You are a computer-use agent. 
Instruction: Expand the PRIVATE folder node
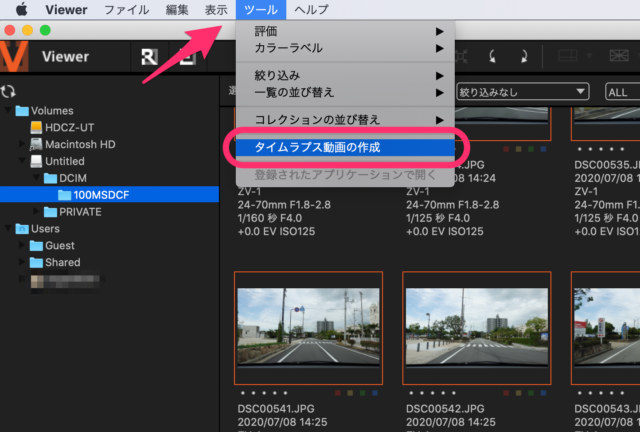coord(36,211)
